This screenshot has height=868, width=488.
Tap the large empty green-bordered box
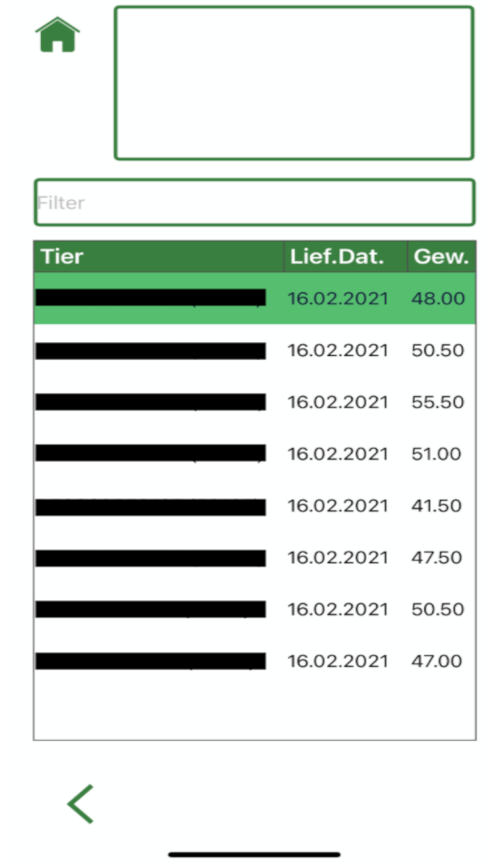(294, 83)
